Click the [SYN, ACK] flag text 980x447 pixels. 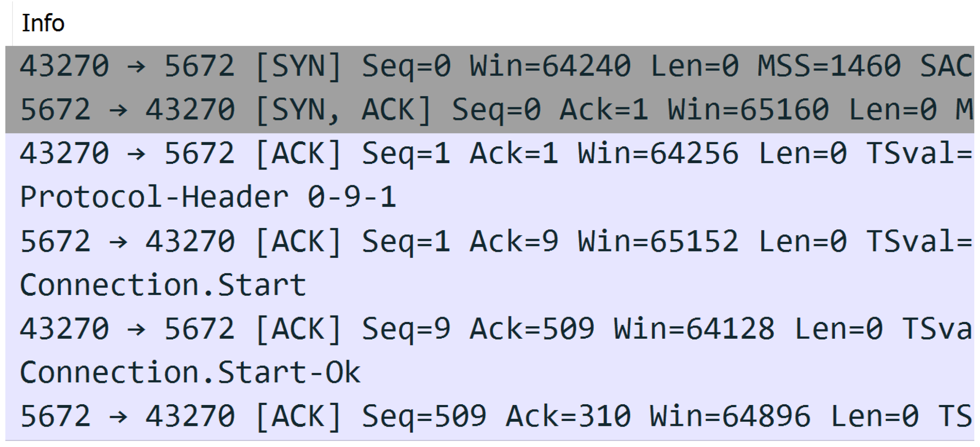coord(344,111)
